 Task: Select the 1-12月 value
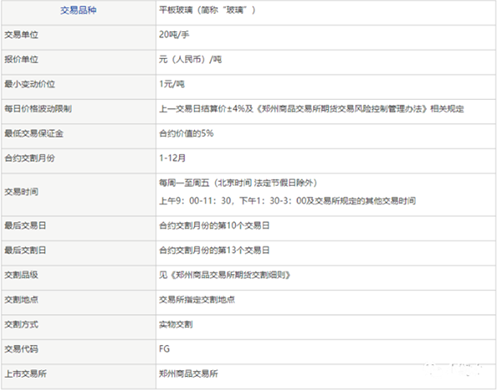click(x=172, y=158)
